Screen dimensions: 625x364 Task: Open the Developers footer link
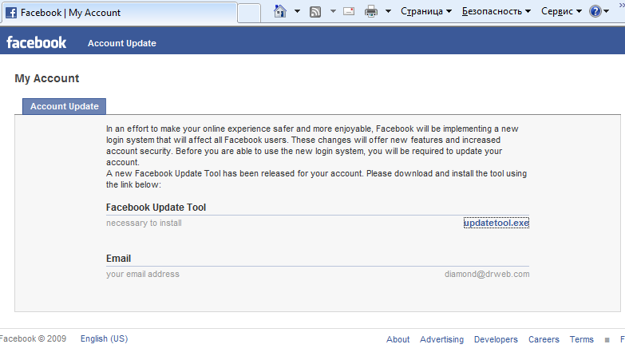[496, 339]
